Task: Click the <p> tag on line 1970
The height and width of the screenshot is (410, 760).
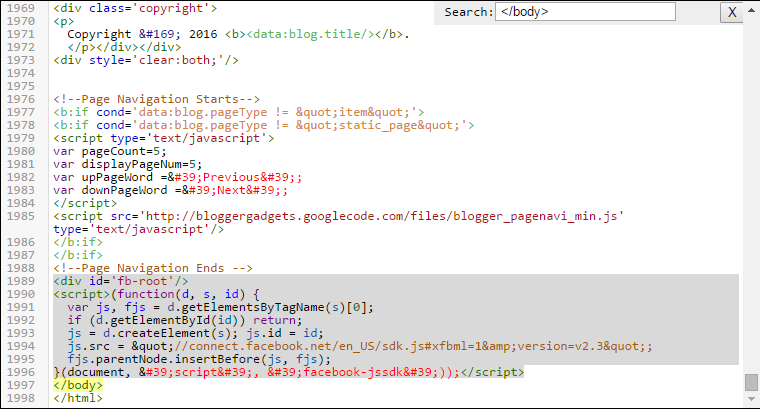Action: (63, 21)
